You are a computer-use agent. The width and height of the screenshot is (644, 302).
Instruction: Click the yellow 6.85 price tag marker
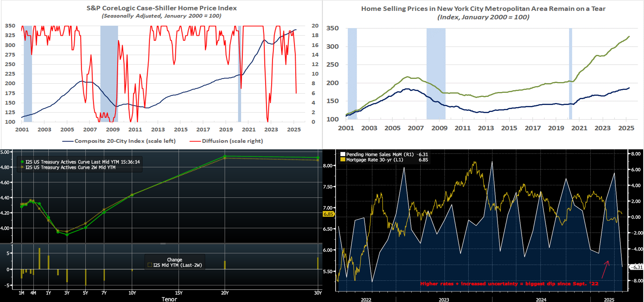tap(328, 214)
